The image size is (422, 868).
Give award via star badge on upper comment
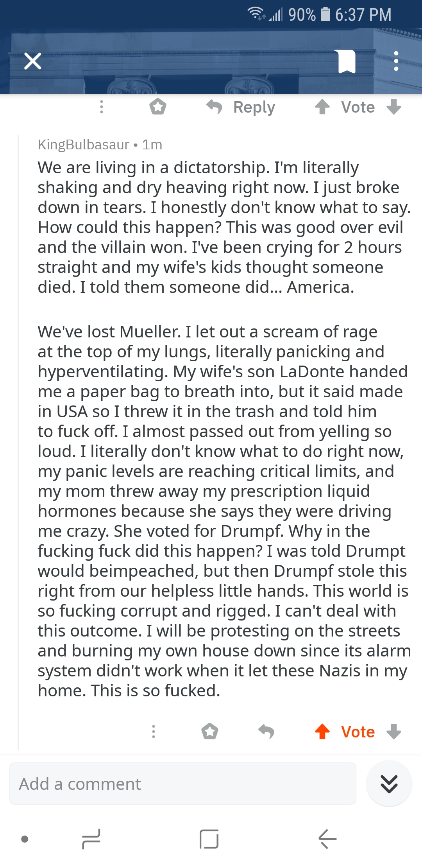[158, 107]
